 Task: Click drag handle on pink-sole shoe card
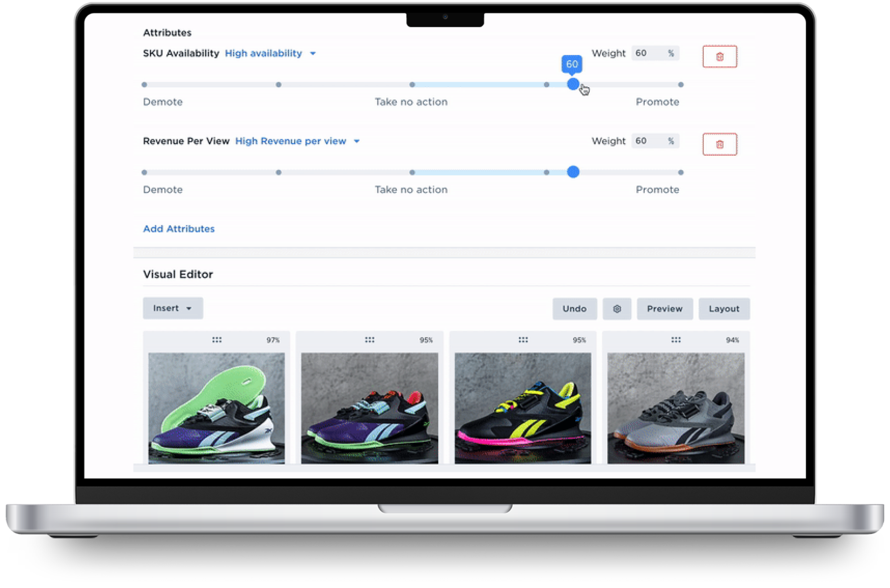pyautogui.click(x=523, y=340)
